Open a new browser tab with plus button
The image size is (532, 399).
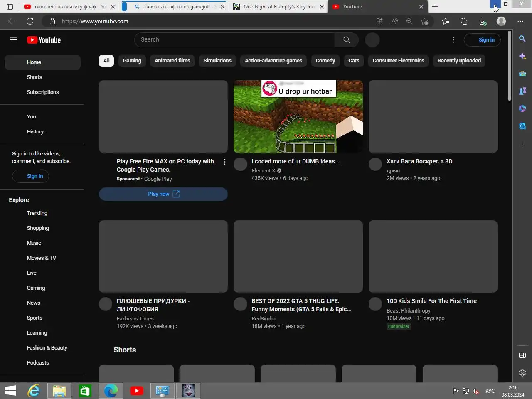point(435,7)
